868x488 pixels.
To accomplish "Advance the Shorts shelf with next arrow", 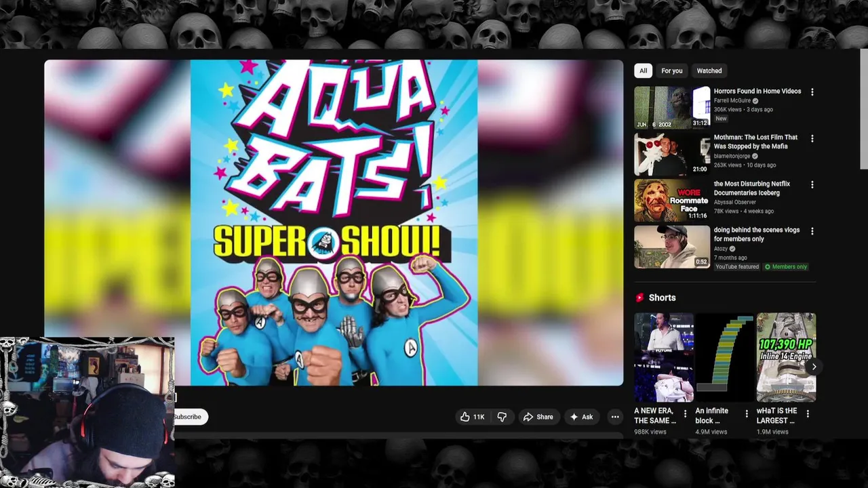I will [x=814, y=367].
